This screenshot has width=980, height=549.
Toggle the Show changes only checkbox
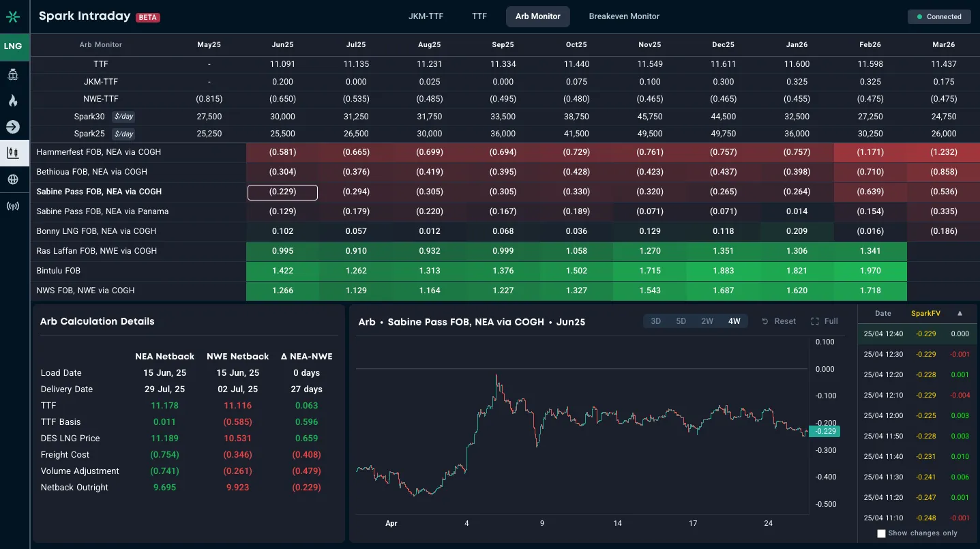pyautogui.click(x=881, y=533)
